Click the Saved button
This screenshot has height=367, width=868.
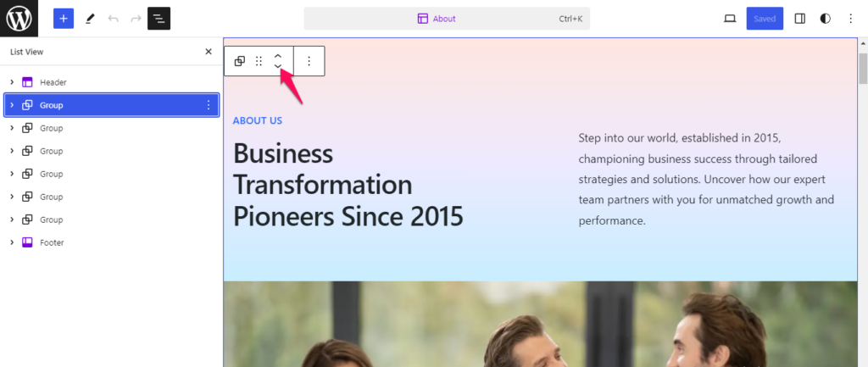tap(765, 19)
